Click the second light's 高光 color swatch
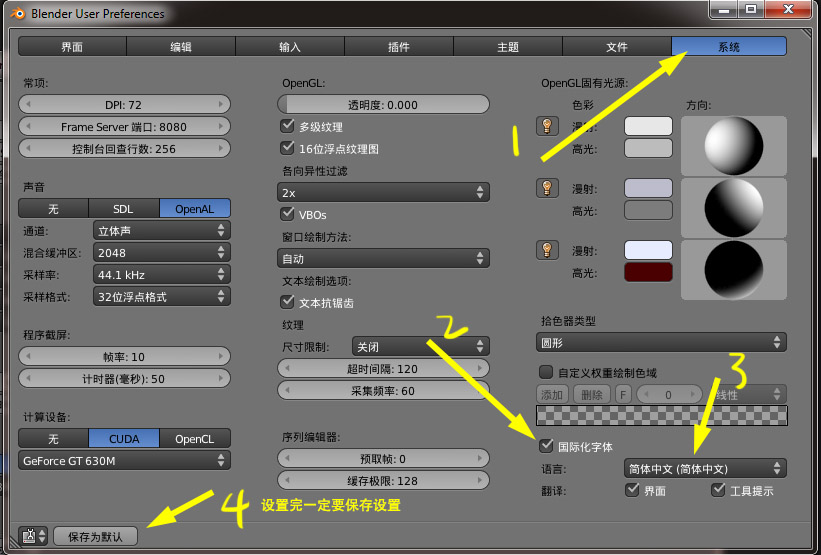Screen dimensions: 821x555 (x=648, y=210)
